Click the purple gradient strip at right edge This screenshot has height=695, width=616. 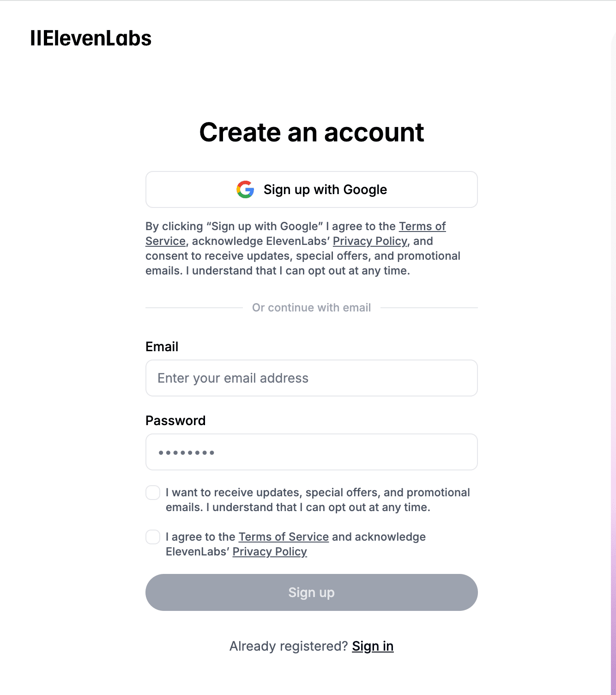tap(613, 601)
